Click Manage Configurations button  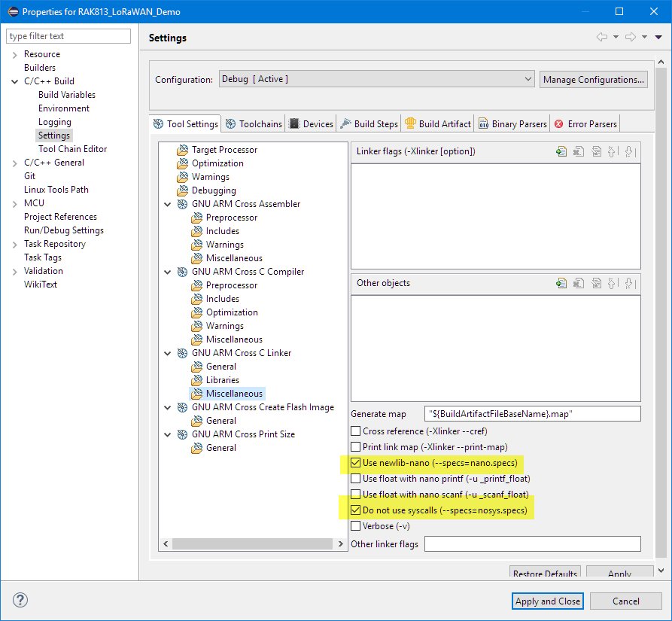coord(593,80)
